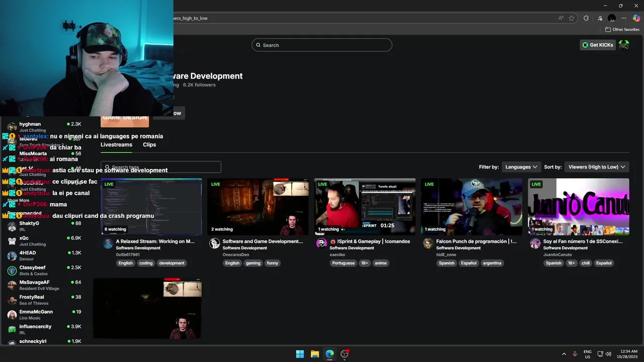Click the Software Development category under Falcon Punch
The image size is (644, 362).
458,248
